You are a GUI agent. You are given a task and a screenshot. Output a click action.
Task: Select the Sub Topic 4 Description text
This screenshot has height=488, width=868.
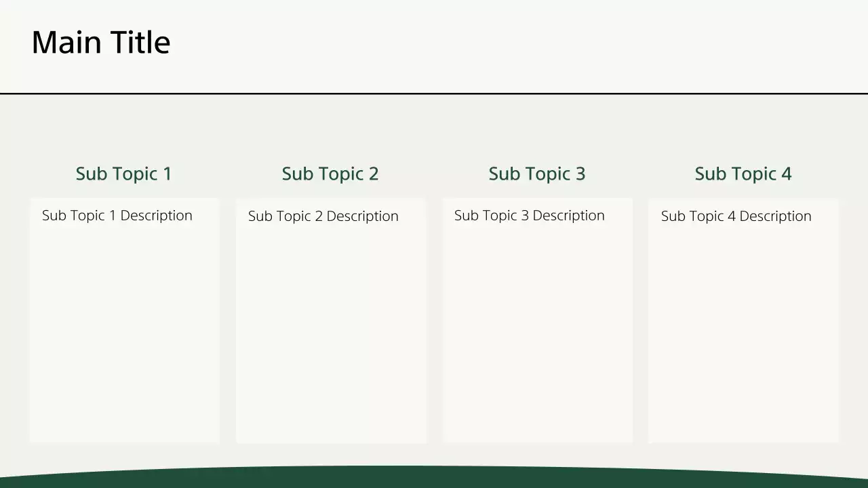tap(736, 216)
